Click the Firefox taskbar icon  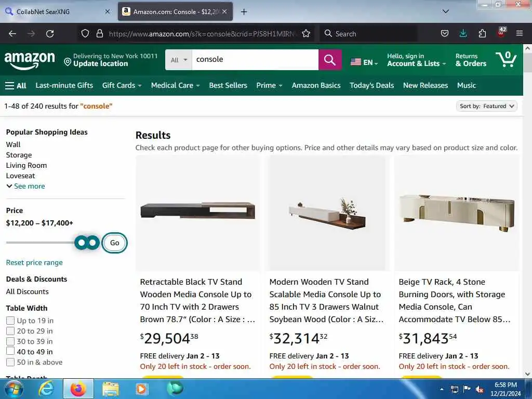(x=78, y=389)
